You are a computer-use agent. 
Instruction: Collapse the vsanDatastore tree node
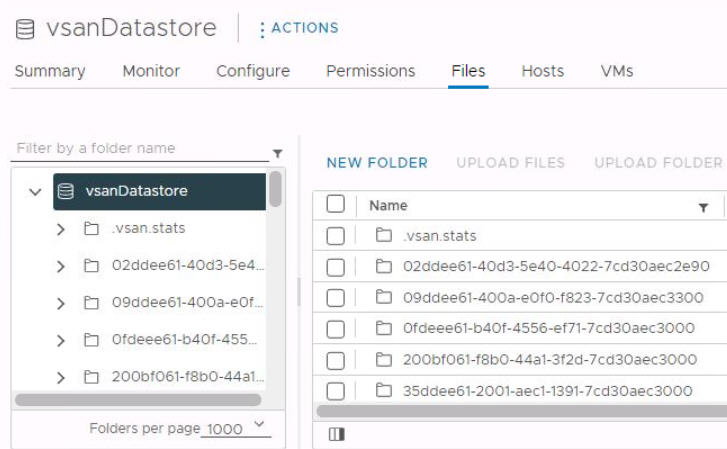click(x=35, y=192)
